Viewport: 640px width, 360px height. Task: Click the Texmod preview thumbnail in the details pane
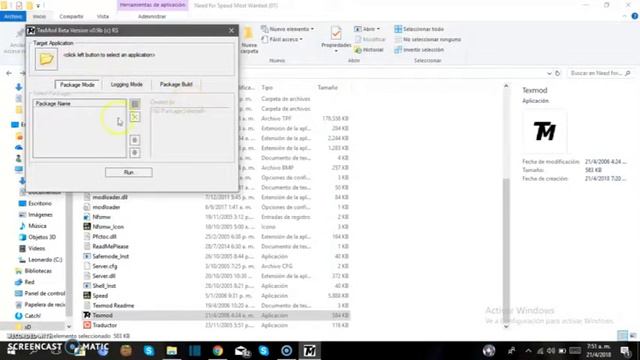[545, 131]
